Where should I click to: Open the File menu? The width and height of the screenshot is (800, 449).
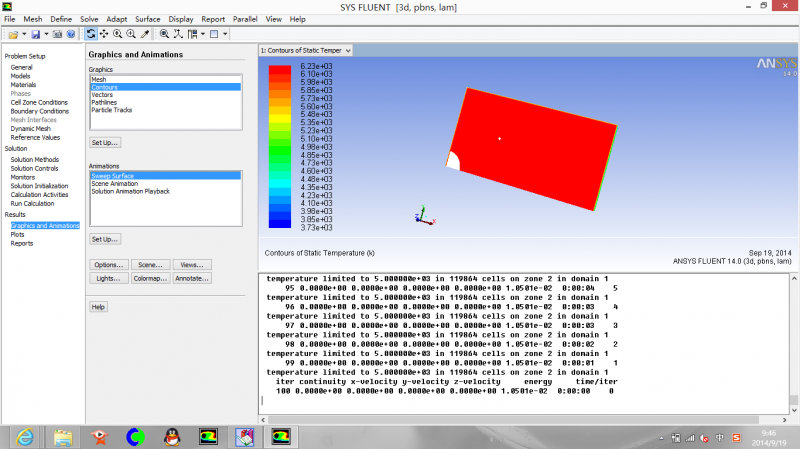(x=10, y=19)
